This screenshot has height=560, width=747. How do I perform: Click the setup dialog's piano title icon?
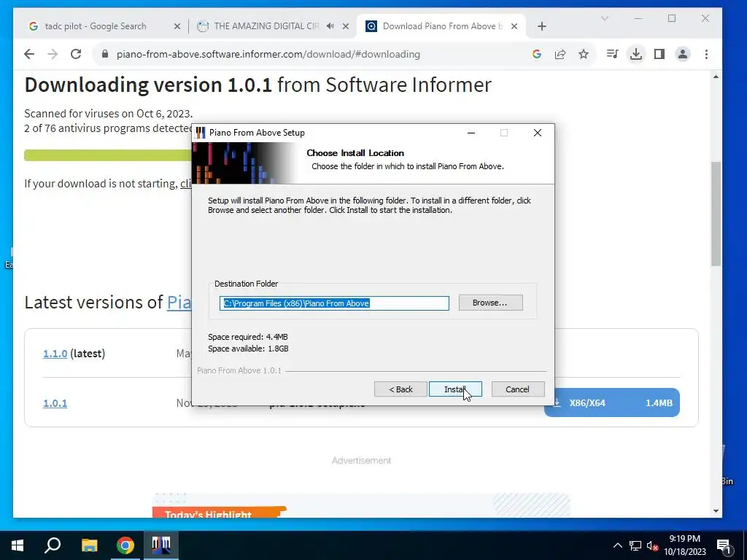pyautogui.click(x=201, y=133)
